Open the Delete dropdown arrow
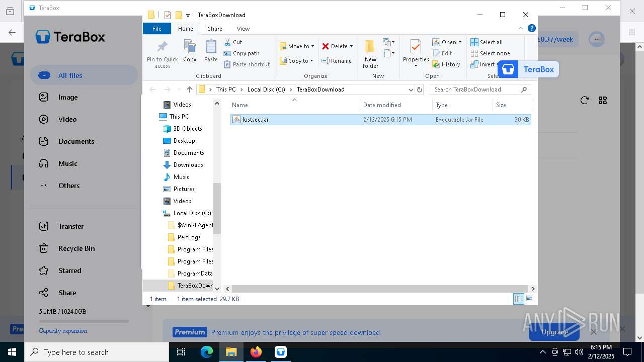Viewport: 644px width, 362px height. pyautogui.click(x=351, y=46)
